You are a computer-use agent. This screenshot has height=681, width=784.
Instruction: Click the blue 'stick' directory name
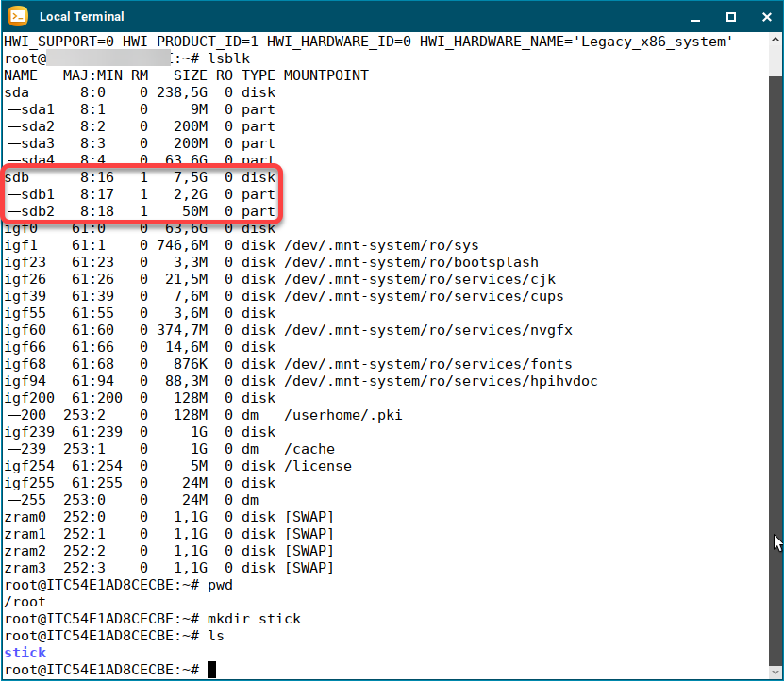25,653
